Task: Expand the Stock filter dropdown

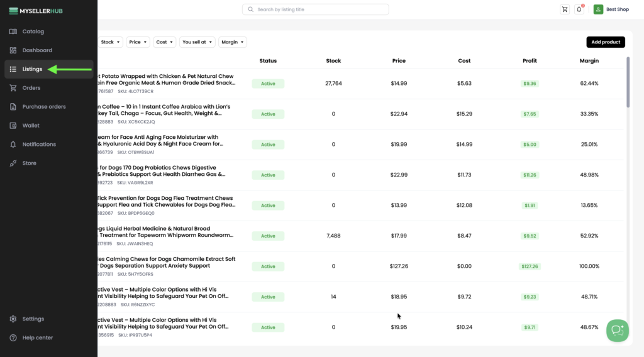Action: [110, 42]
